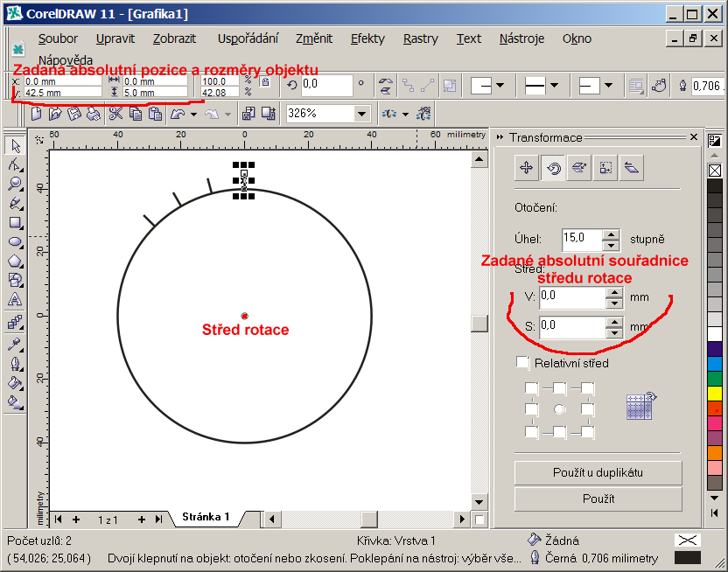Select the Pick (arrow) tool
The width and height of the screenshot is (728, 572).
pos(16,145)
